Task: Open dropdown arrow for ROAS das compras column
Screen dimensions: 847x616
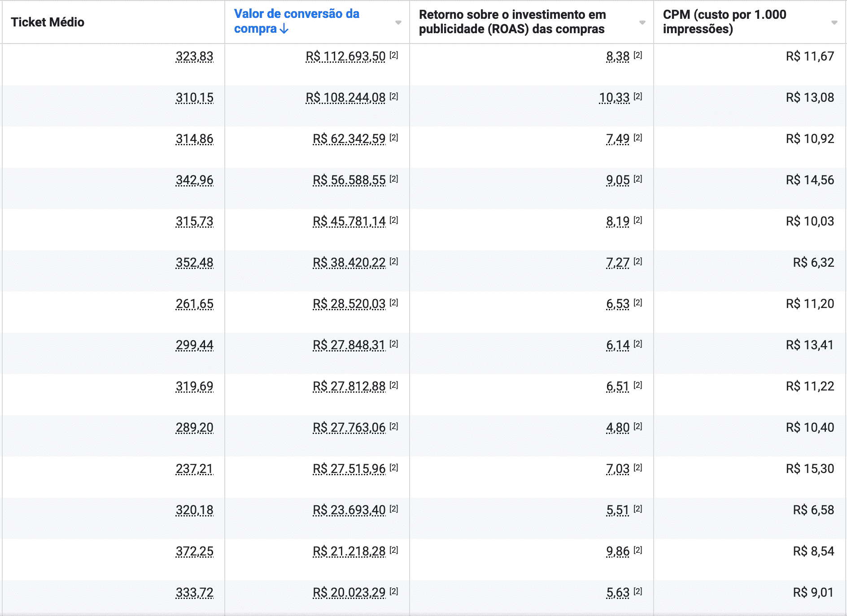Action: (642, 22)
